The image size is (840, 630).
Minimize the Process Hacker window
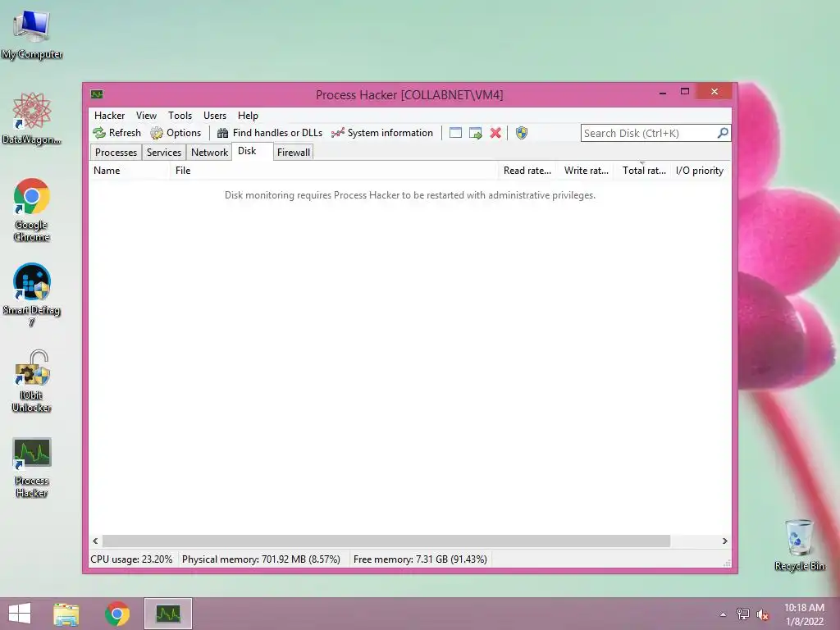coord(663,92)
